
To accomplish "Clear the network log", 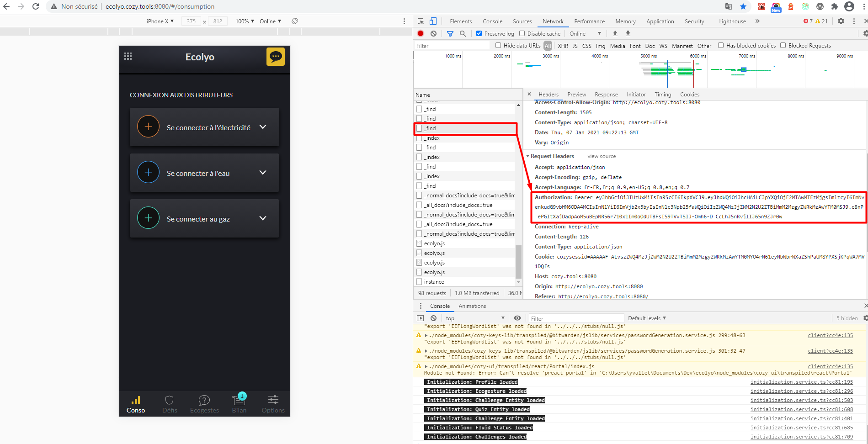I will 433,33.
